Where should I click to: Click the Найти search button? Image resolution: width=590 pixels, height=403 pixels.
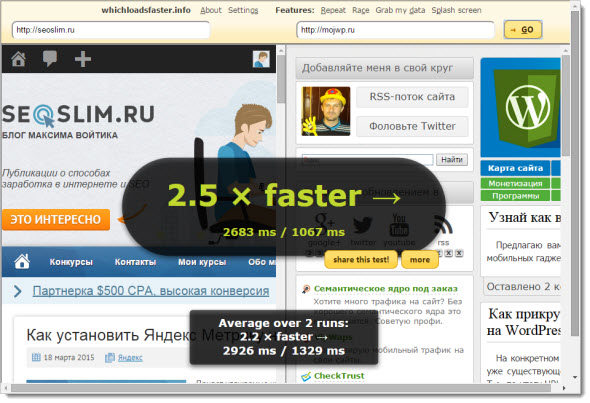point(452,160)
